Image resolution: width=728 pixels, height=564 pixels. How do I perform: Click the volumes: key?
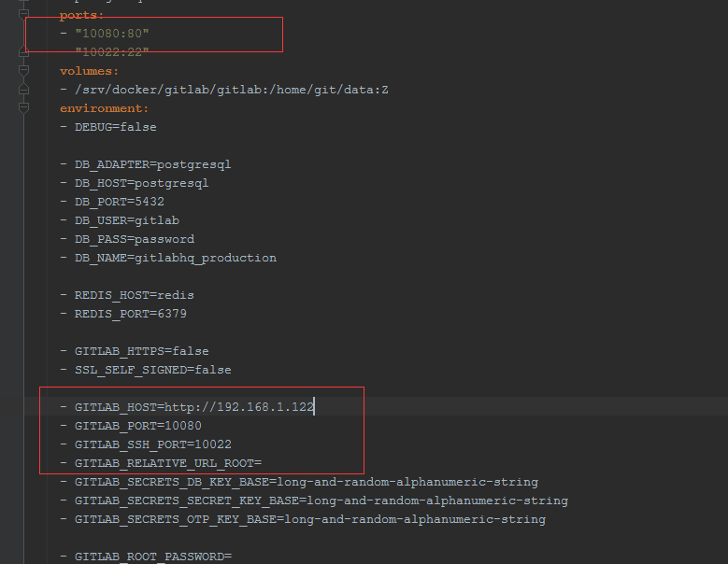tap(89, 71)
